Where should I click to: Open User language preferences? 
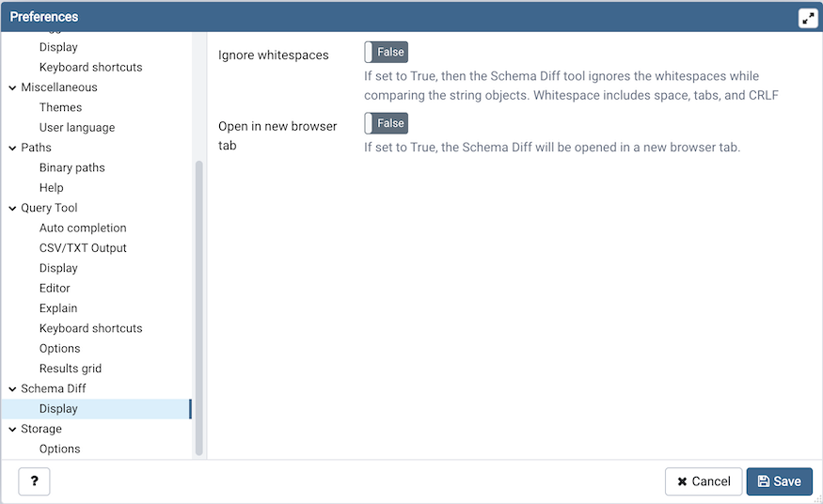coord(77,128)
